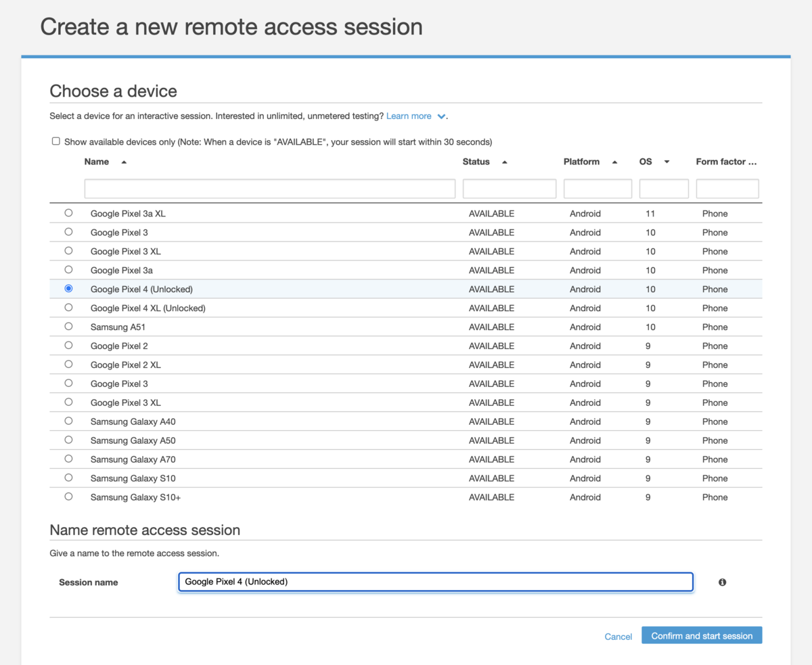Pick Samsung Galaxy A70 radio button
812x665 pixels.
pyautogui.click(x=68, y=459)
